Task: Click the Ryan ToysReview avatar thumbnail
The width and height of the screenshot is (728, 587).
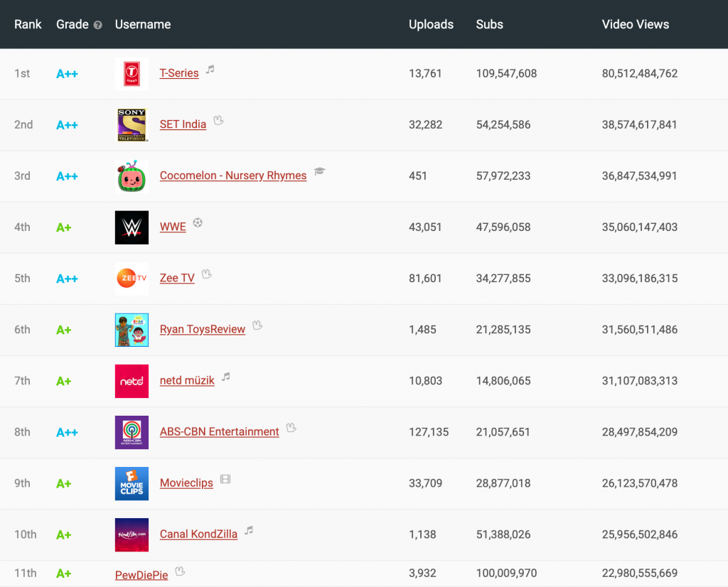Action: pyautogui.click(x=132, y=330)
